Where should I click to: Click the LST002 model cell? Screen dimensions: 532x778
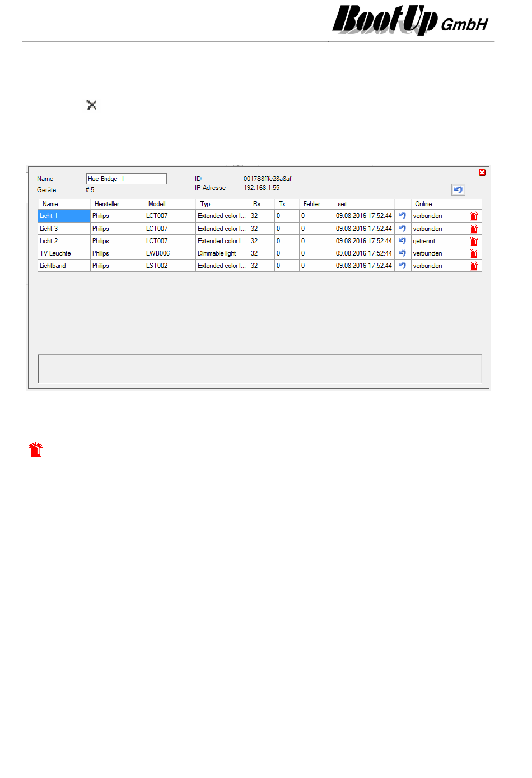[x=170, y=266]
